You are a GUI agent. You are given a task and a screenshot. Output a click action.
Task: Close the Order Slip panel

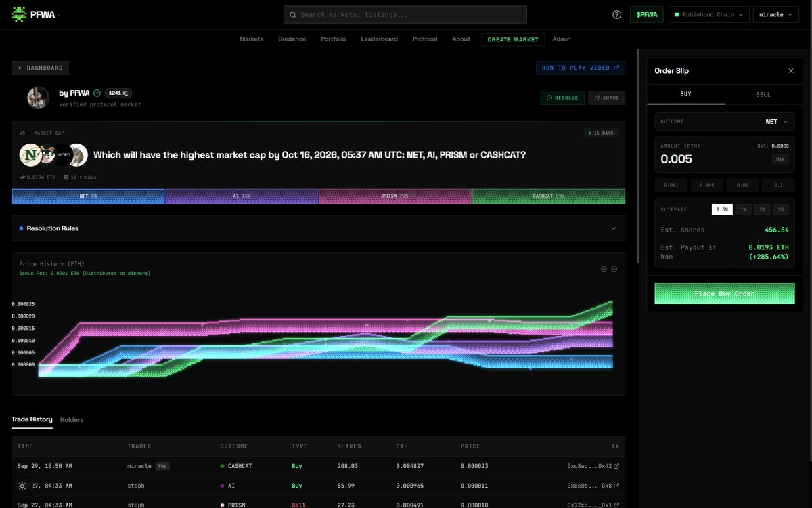tap(791, 70)
